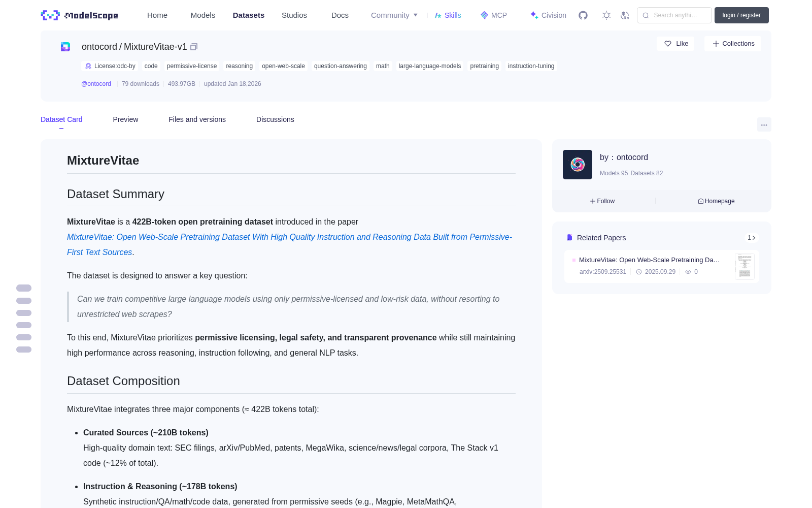Click the 'Models 95' text
This screenshot has width=812, height=508.
(x=614, y=173)
